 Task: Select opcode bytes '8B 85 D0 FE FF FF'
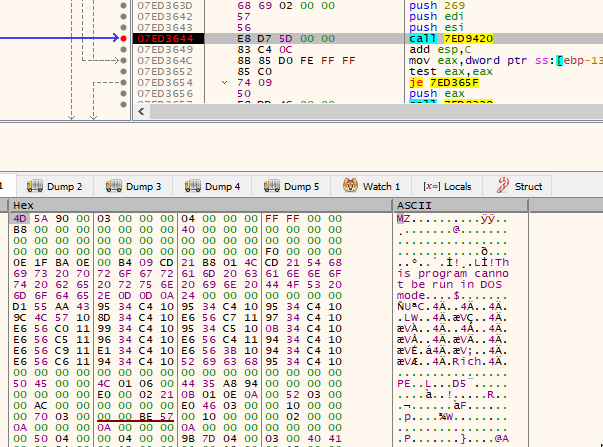[297, 60]
